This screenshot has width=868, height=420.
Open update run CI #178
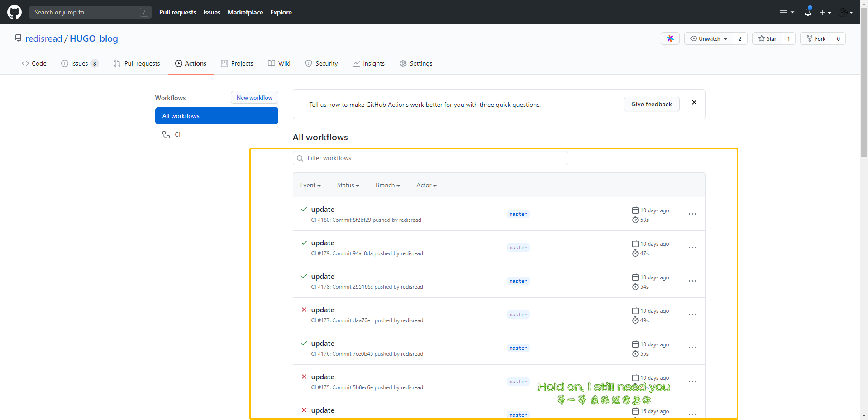323,276
